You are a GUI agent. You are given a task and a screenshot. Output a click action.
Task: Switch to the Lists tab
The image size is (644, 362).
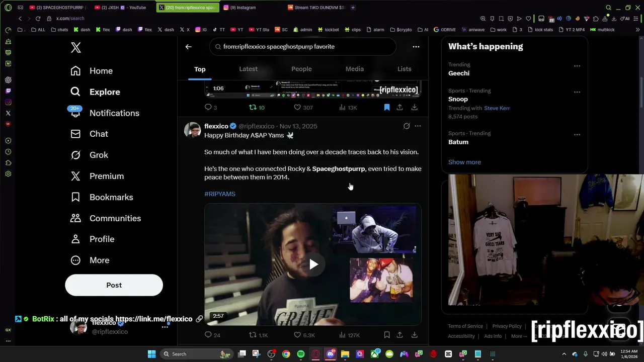(404, 69)
